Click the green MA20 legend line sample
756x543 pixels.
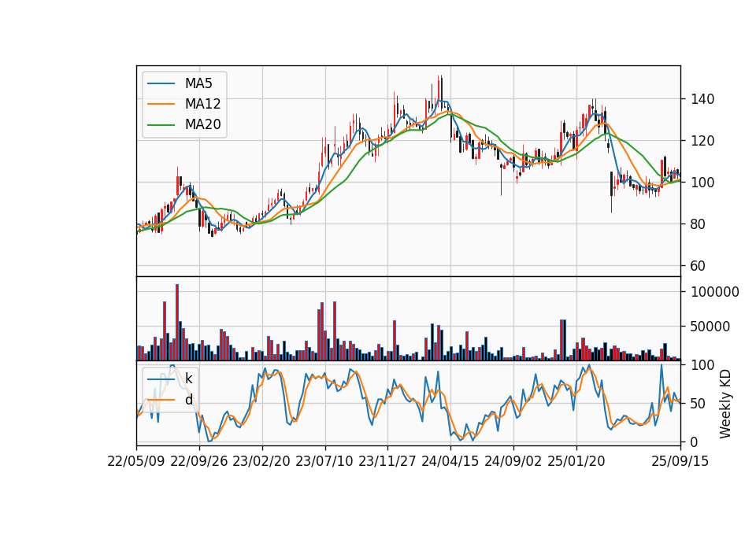click(161, 125)
